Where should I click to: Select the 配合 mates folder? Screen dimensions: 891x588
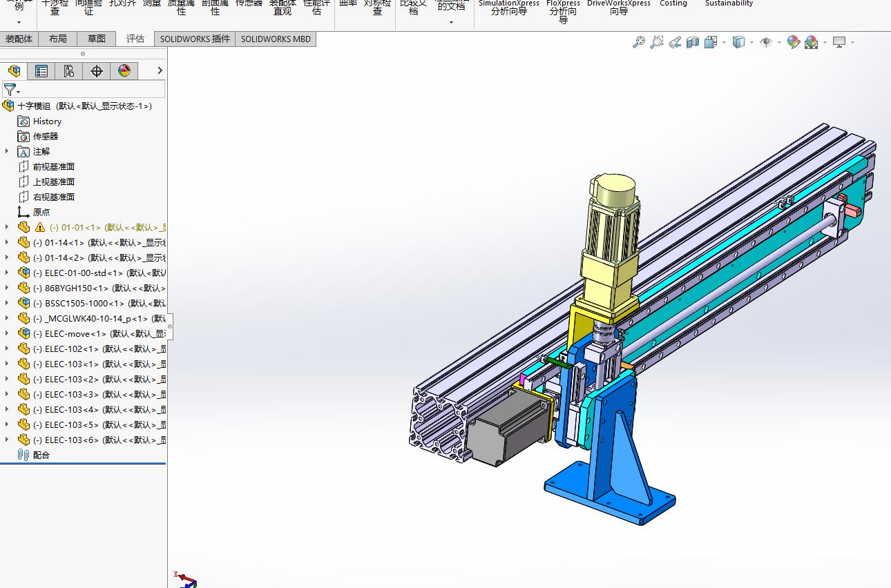(41, 455)
